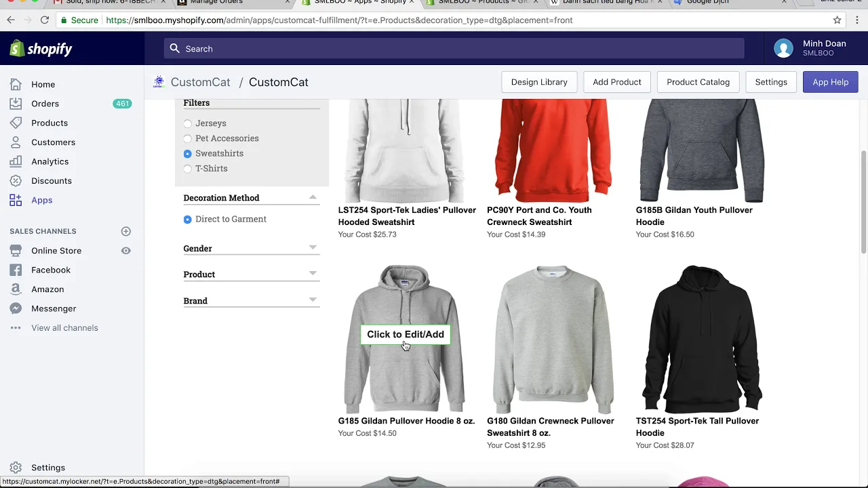Click the Home house icon in sidebar
This screenshot has width=868, height=488.
coord(16,84)
